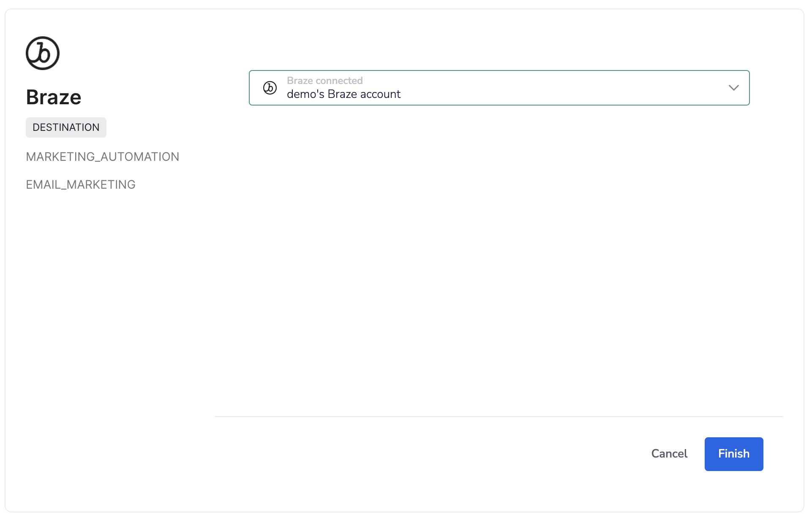
Task: Click the horizontal divider above the buttons
Action: [x=499, y=417]
